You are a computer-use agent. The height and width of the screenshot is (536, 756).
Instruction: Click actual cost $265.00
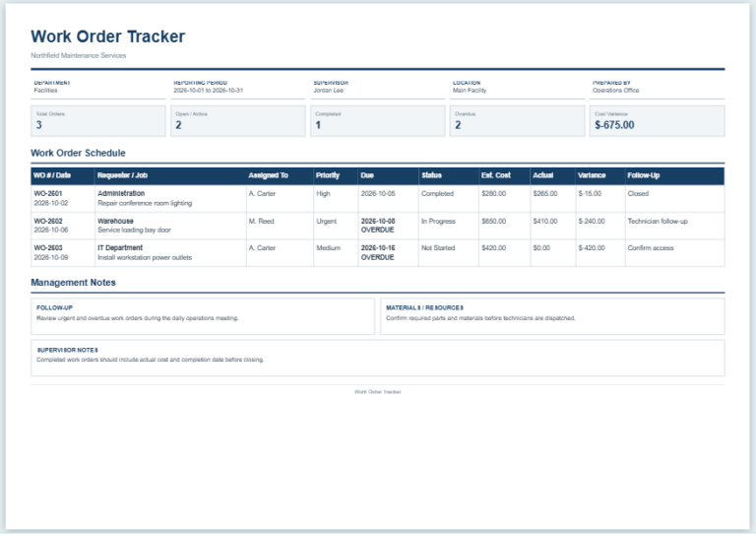[x=545, y=193]
